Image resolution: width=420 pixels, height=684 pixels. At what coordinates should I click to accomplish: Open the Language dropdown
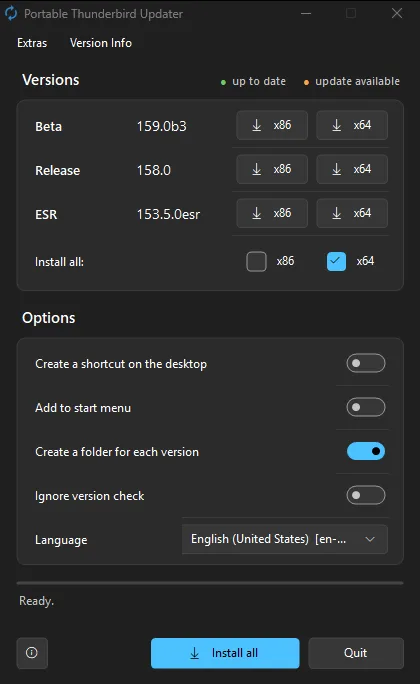click(284, 539)
